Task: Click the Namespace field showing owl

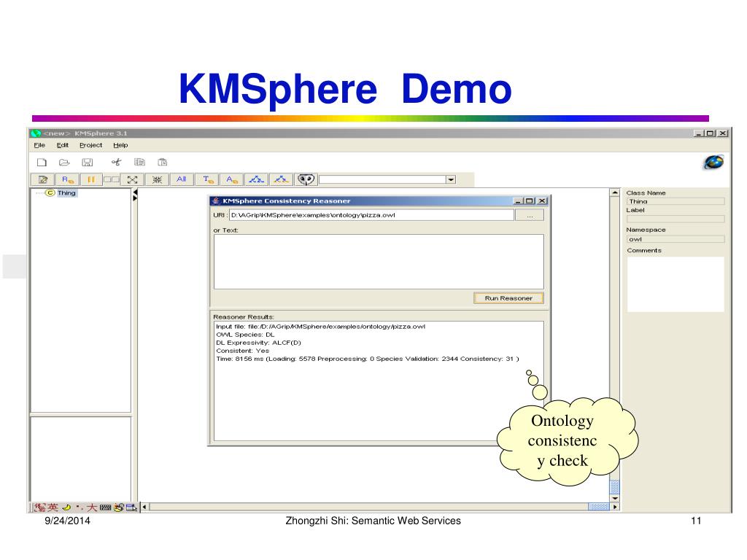Action: coord(676,239)
